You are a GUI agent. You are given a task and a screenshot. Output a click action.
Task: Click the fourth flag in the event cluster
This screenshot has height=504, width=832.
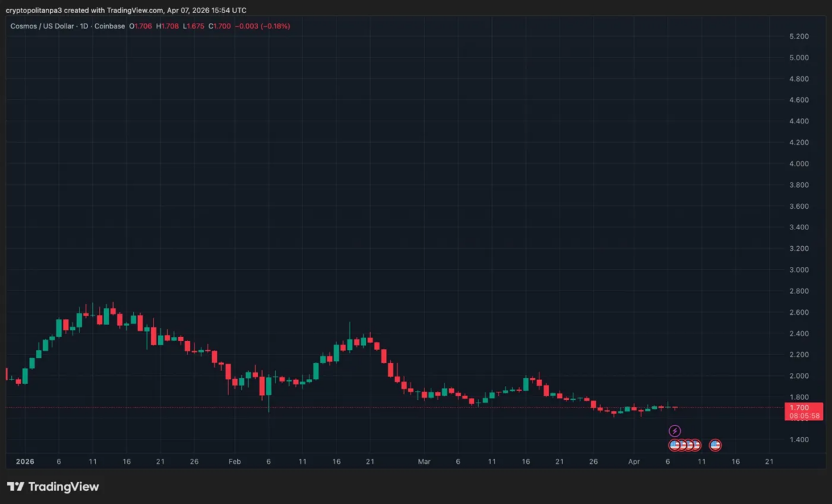pos(695,445)
